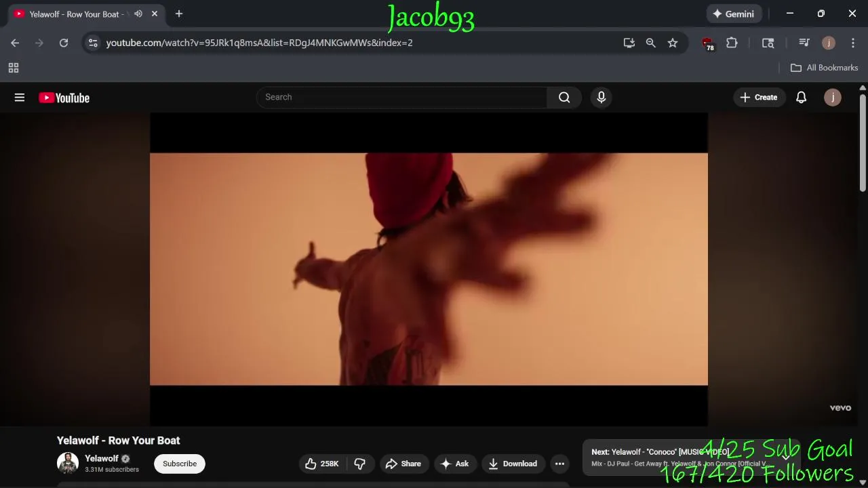This screenshot has width=868, height=488.
Task: Open the Create button
Action: 759,97
